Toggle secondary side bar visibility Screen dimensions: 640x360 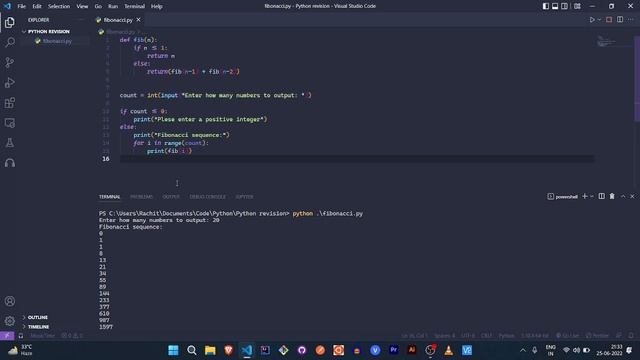coord(564,6)
